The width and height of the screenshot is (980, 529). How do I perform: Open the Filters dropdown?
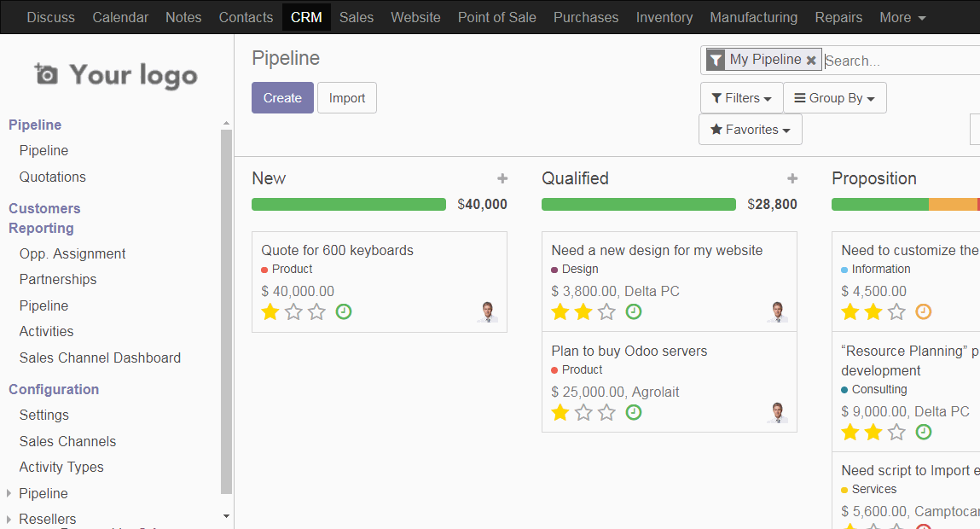tap(741, 98)
